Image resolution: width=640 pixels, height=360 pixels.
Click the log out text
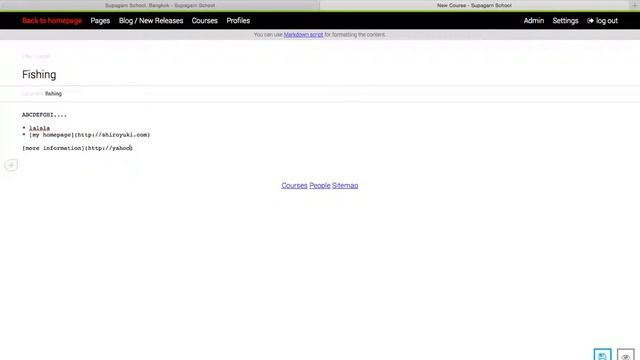[607, 21]
